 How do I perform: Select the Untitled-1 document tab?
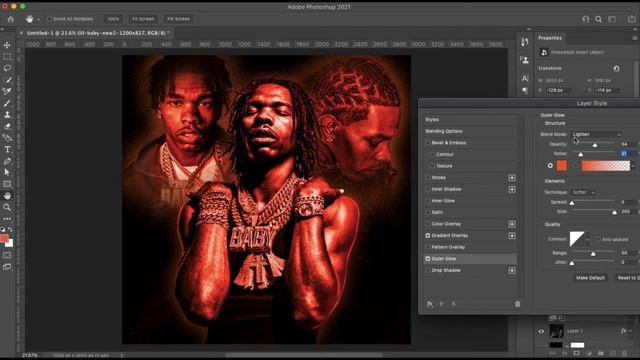pos(96,33)
